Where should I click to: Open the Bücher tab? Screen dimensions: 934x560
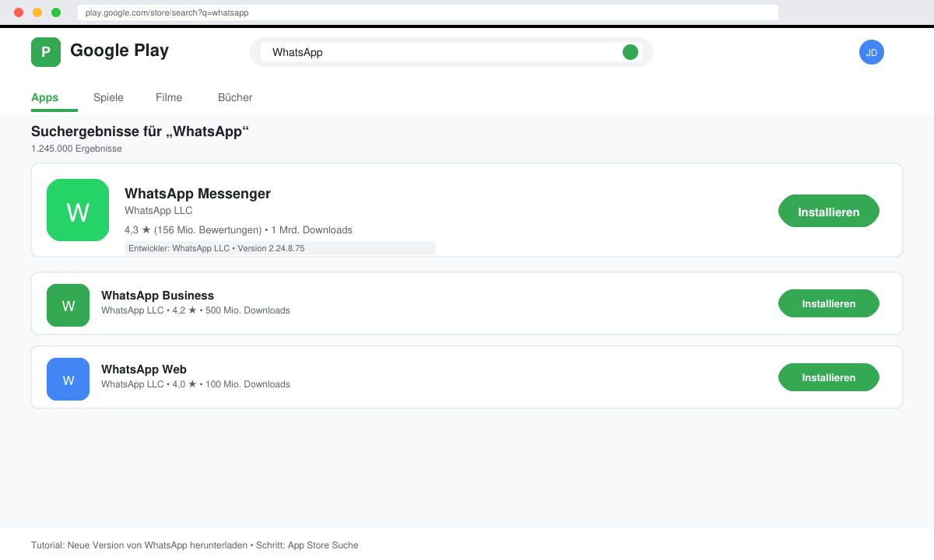235,97
